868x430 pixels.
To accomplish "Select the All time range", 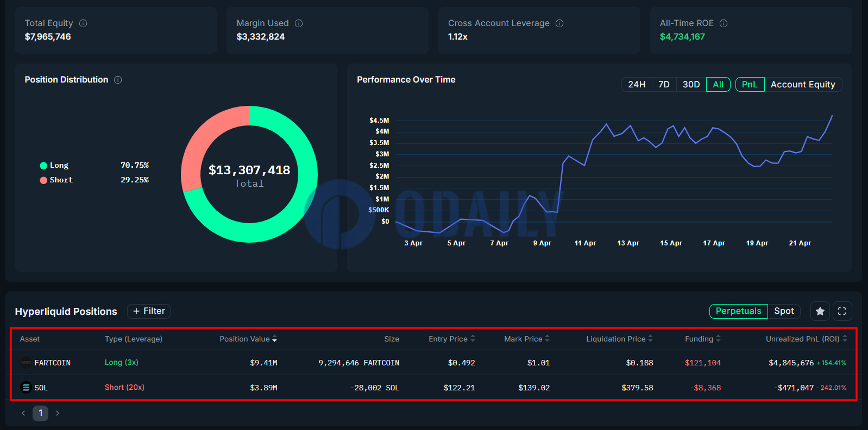I will pyautogui.click(x=718, y=85).
